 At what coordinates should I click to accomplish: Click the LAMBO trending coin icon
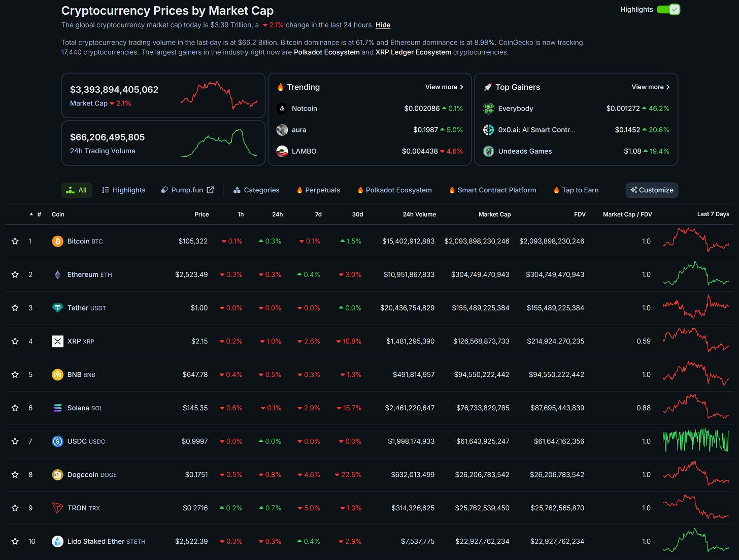point(282,151)
